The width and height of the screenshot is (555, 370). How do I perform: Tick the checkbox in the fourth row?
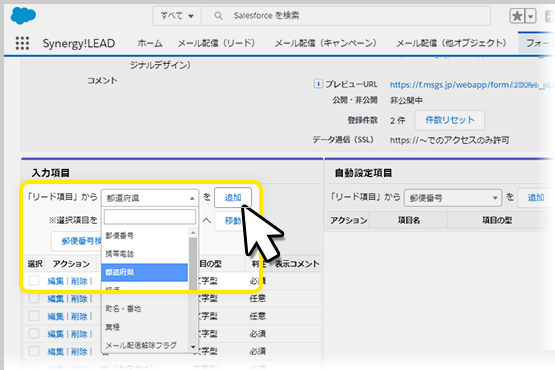click(x=34, y=334)
